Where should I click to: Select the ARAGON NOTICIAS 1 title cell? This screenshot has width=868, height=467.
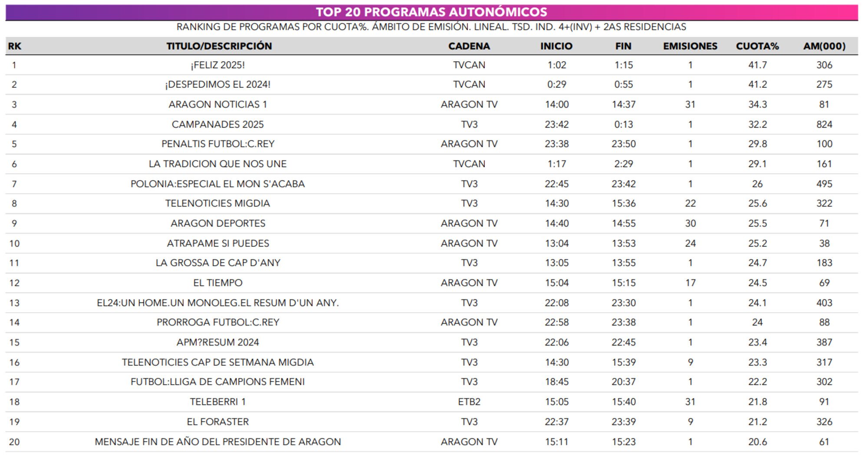(218, 105)
